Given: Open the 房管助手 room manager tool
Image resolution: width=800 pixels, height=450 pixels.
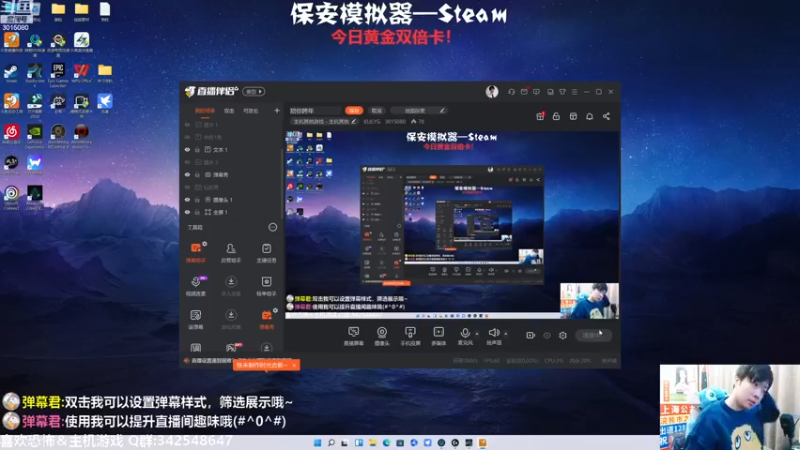Looking at the screenshot, I should pyautogui.click(x=231, y=252).
